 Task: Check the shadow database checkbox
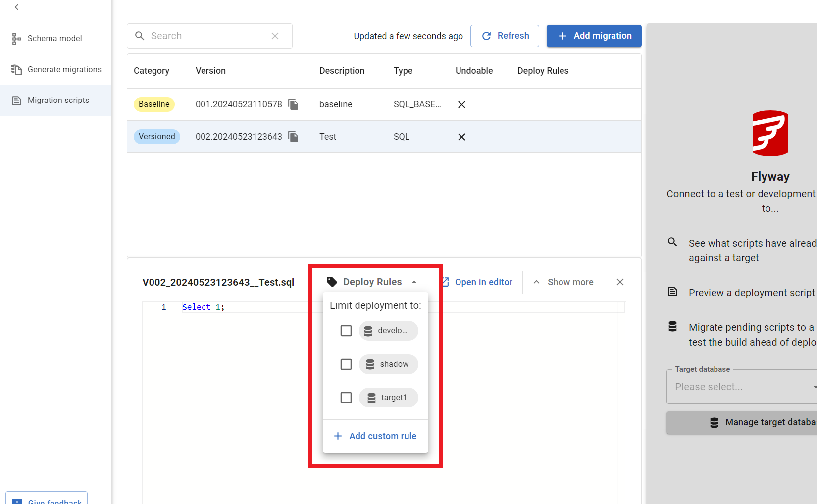point(346,364)
